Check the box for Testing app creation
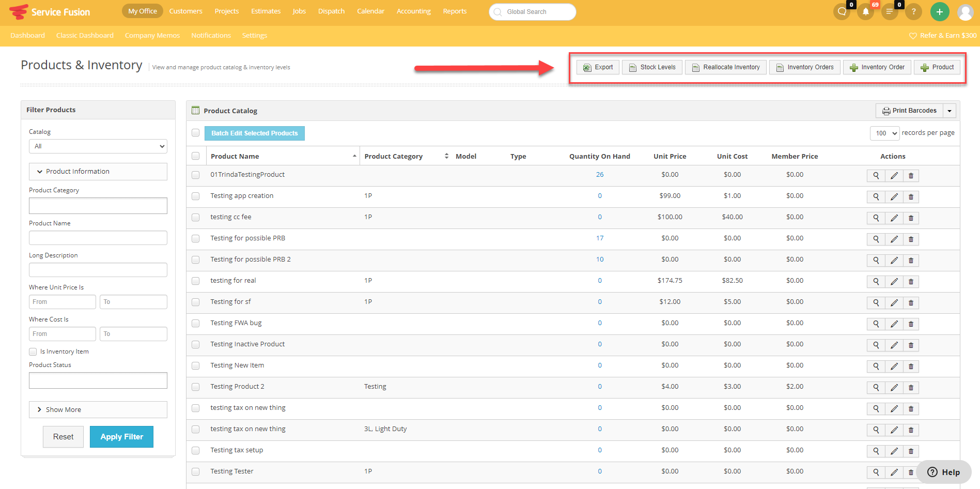The width and height of the screenshot is (980, 489). [x=195, y=196]
